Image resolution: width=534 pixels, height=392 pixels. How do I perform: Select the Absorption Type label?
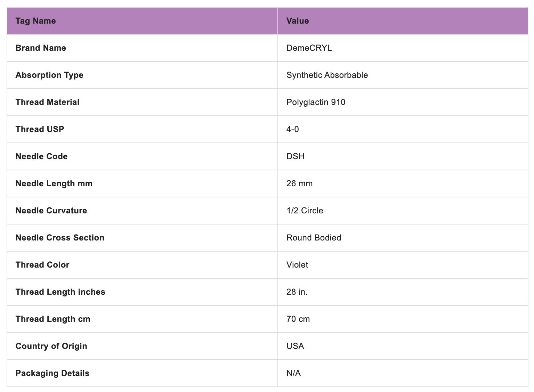click(49, 75)
